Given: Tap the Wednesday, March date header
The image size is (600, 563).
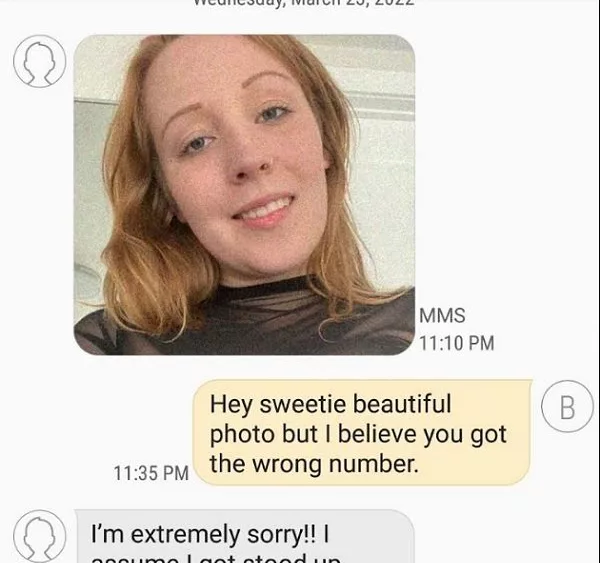Looking at the screenshot, I should pyautogui.click(x=304, y=2).
